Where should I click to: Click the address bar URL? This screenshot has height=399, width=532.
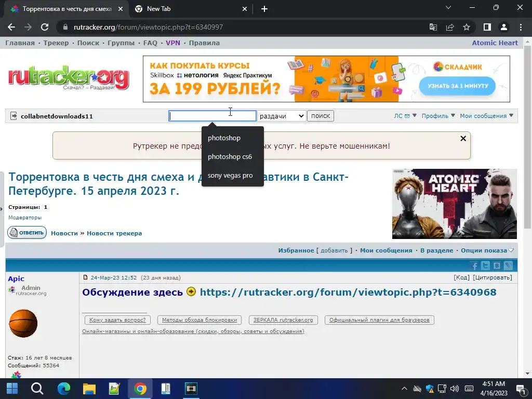(148, 27)
